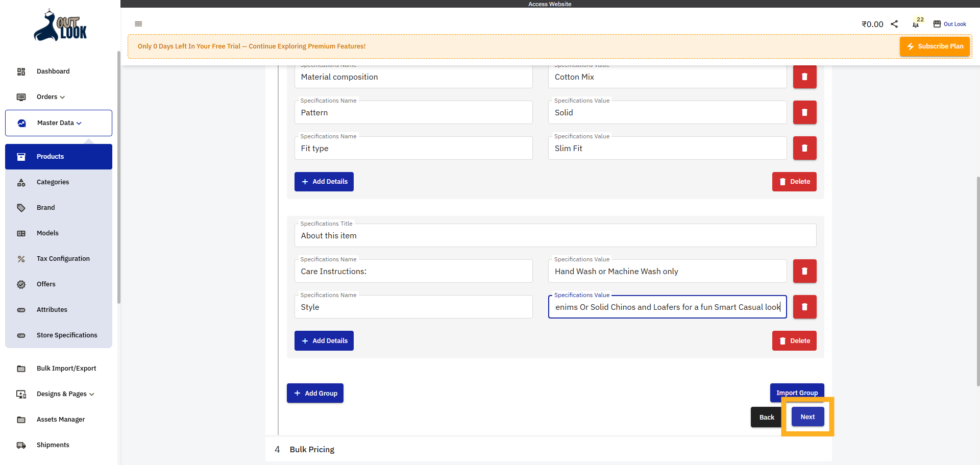Open Categories in sidebar
Screen dimensions: 980x465
(53, 182)
